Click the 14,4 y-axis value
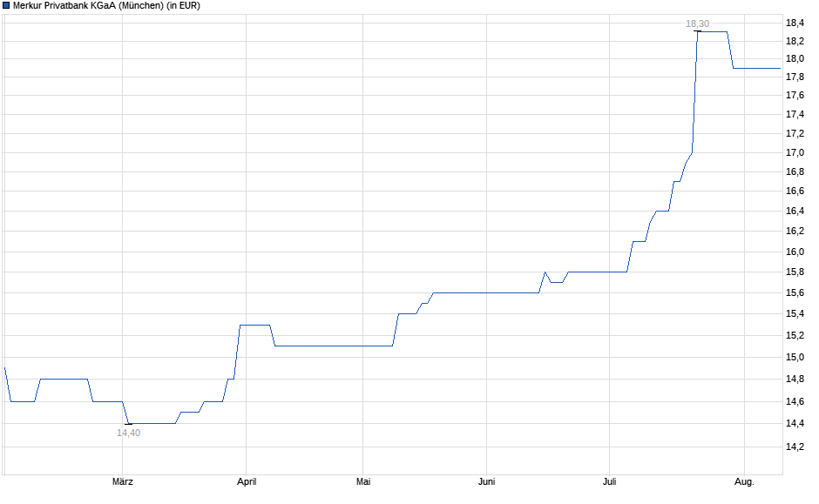The width and height of the screenshot is (819, 504). coord(795,424)
